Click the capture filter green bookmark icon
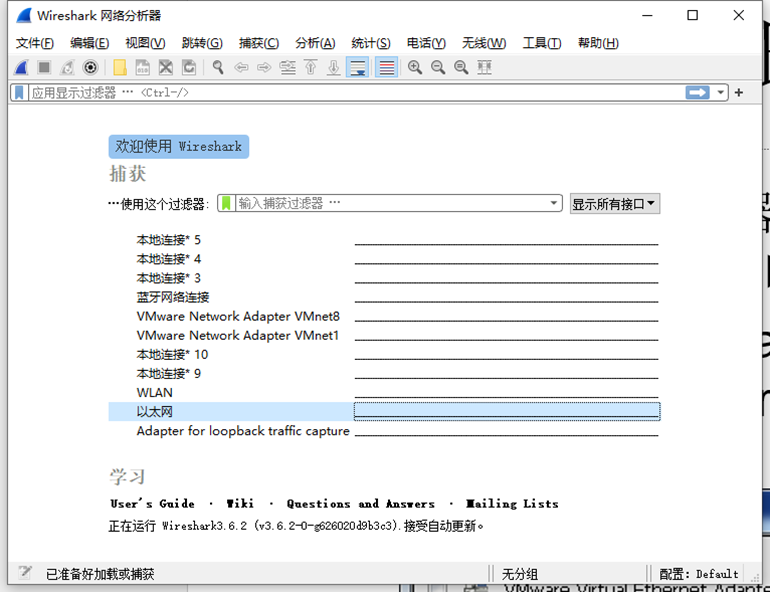Viewport: 770px width, 592px height. point(226,203)
